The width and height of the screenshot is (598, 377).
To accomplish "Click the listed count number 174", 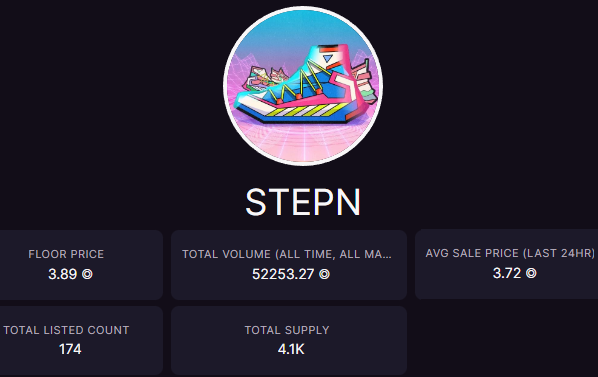I will click(70, 349).
